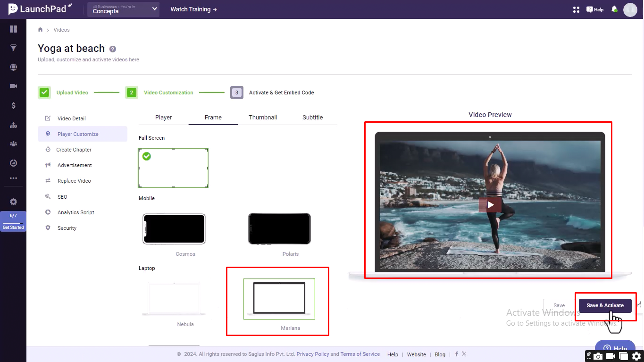The width and height of the screenshot is (644, 362).
Task: Open the settings gear in left sidebar
Action: tap(13, 202)
